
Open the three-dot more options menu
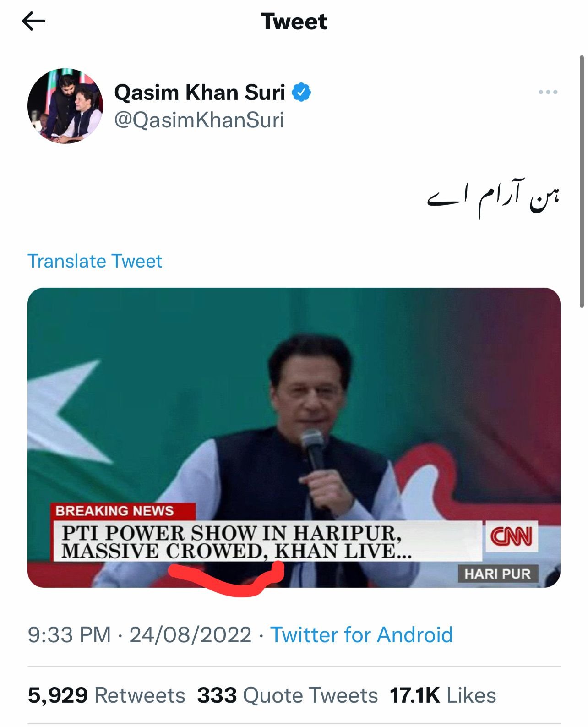click(548, 92)
